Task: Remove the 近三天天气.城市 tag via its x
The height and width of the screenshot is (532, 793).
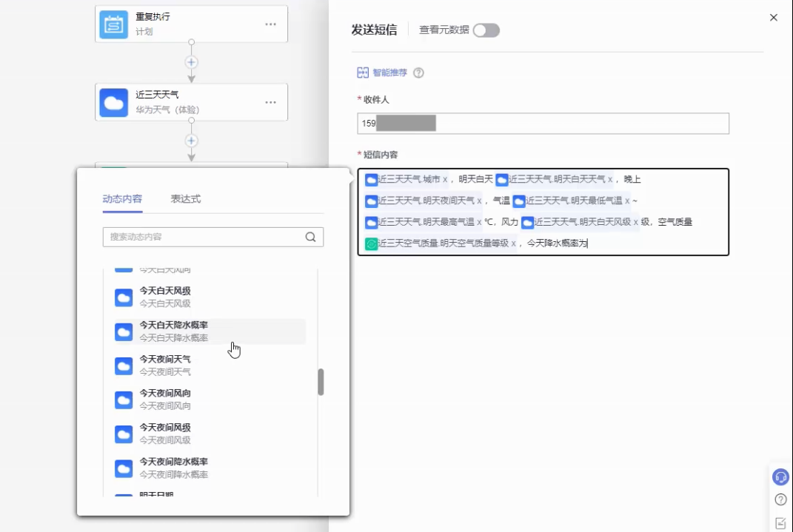Action: coord(445,179)
